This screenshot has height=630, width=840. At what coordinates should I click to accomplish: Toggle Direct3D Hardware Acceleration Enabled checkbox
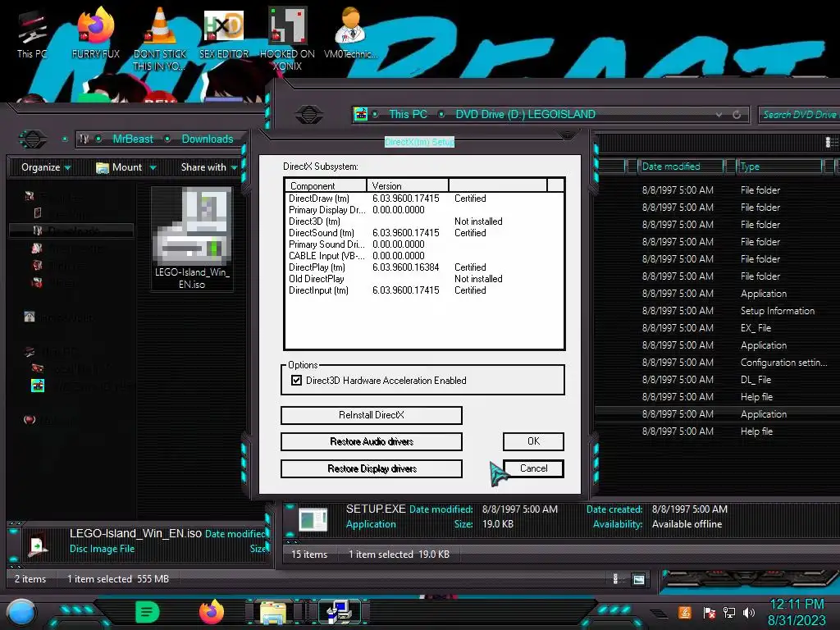tap(296, 381)
